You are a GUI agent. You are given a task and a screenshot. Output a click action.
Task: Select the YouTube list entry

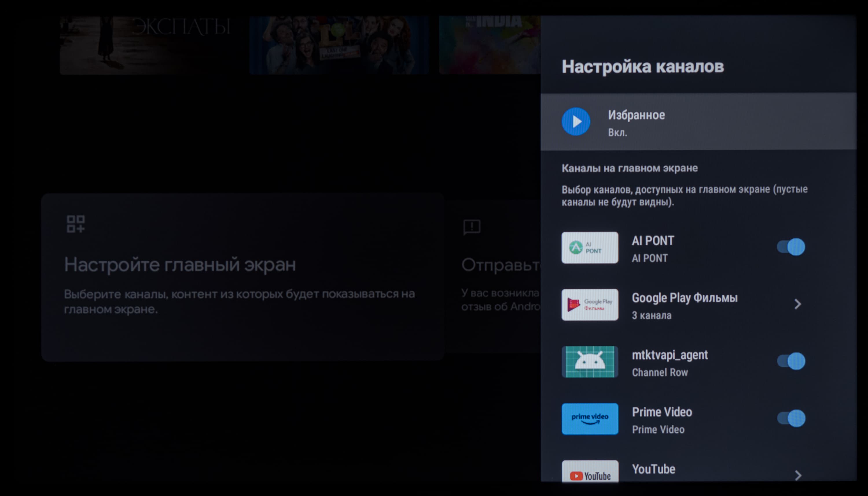click(x=654, y=469)
